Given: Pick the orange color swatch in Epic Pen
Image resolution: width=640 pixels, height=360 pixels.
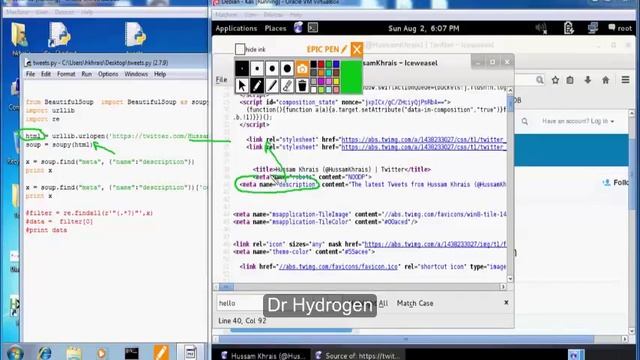Looking at the screenshot, I should point(321,73).
